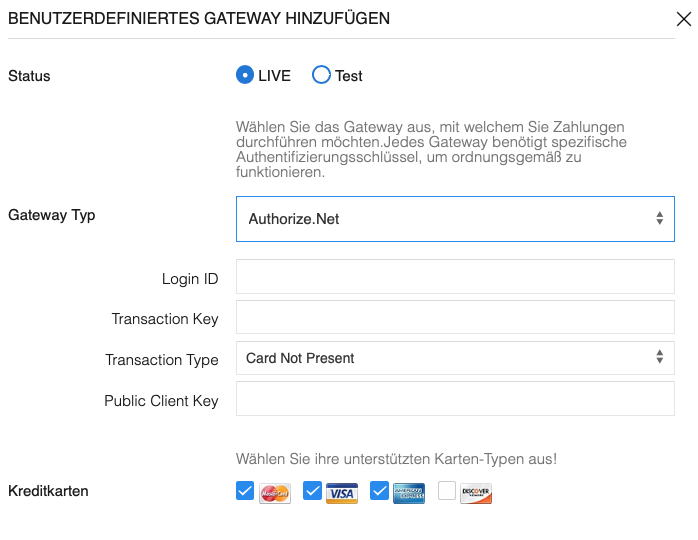Image resolution: width=698 pixels, height=540 pixels.
Task: Expand the Transaction Type dropdown
Action: (455, 358)
